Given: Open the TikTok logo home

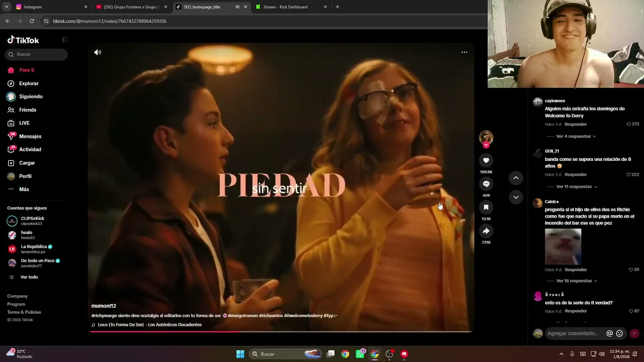Looking at the screenshot, I should [x=23, y=40].
